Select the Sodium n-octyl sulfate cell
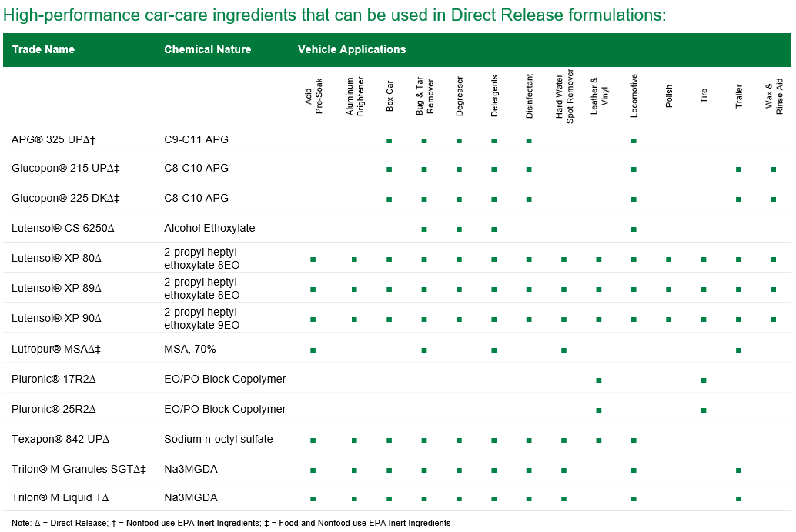Screen dimensions: 796x532 219,439
